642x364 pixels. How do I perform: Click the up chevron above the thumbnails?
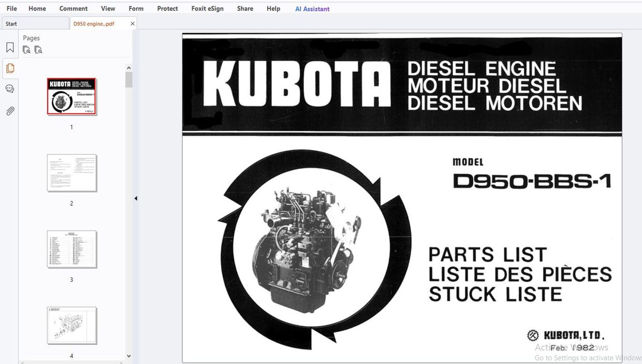pos(128,67)
